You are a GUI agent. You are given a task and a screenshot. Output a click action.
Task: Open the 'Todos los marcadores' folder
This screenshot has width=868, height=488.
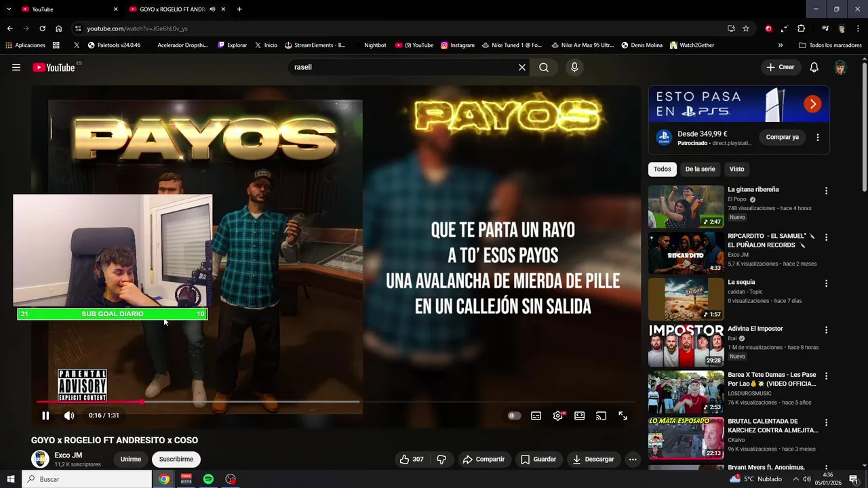[x=830, y=45]
